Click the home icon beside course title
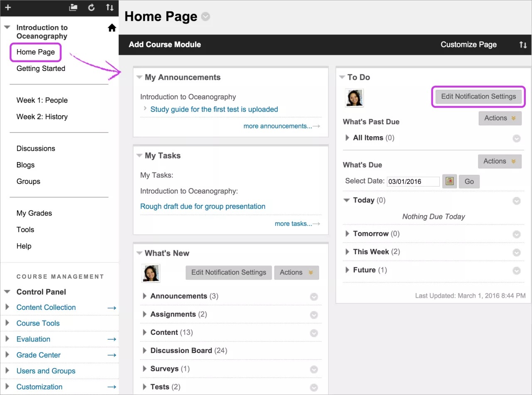This screenshot has height=395, width=532. coord(112,28)
